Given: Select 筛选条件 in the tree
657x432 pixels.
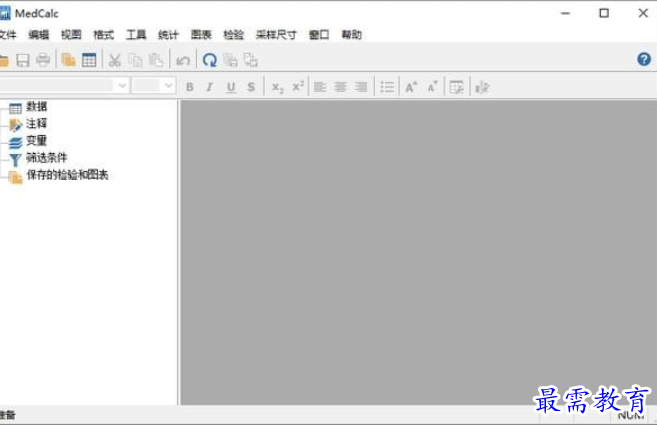Looking at the screenshot, I should 47,158.
